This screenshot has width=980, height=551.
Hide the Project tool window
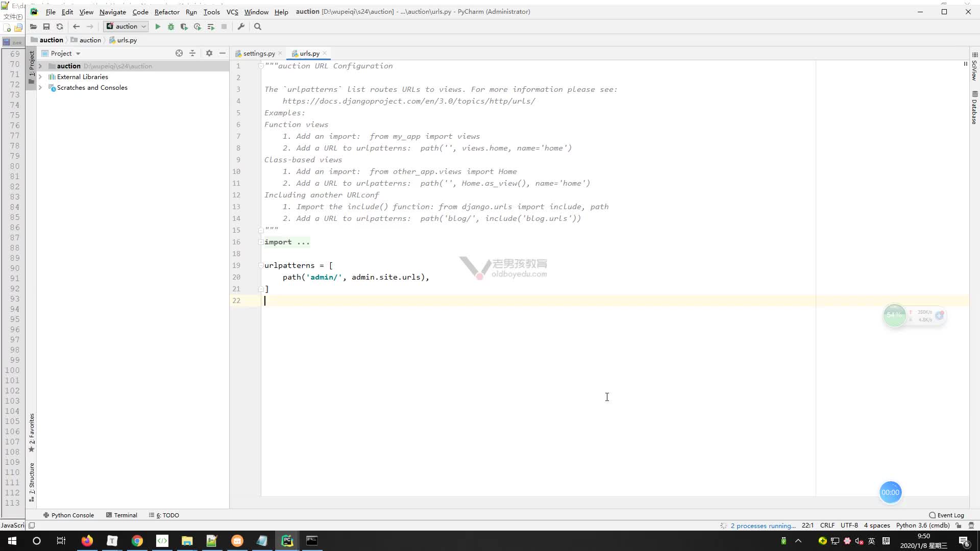tap(223, 53)
